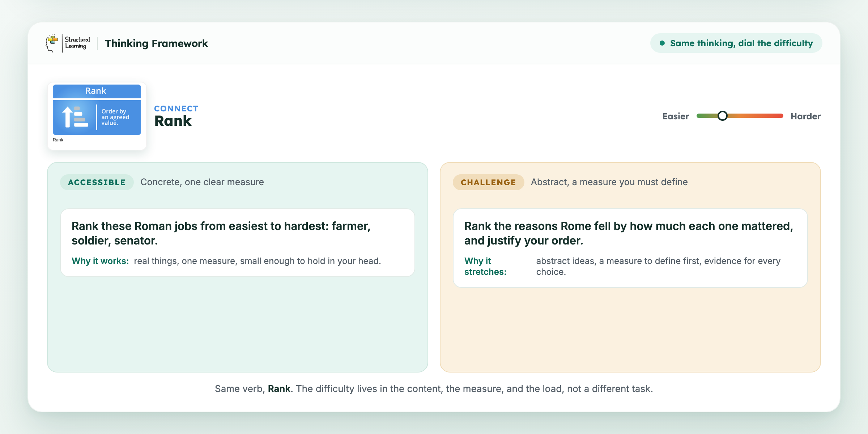The width and height of the screenshot is (868, 434).
Task: Click the 'Why it stretches:' label
Action: pyautogui.click(x=485, y=267)
